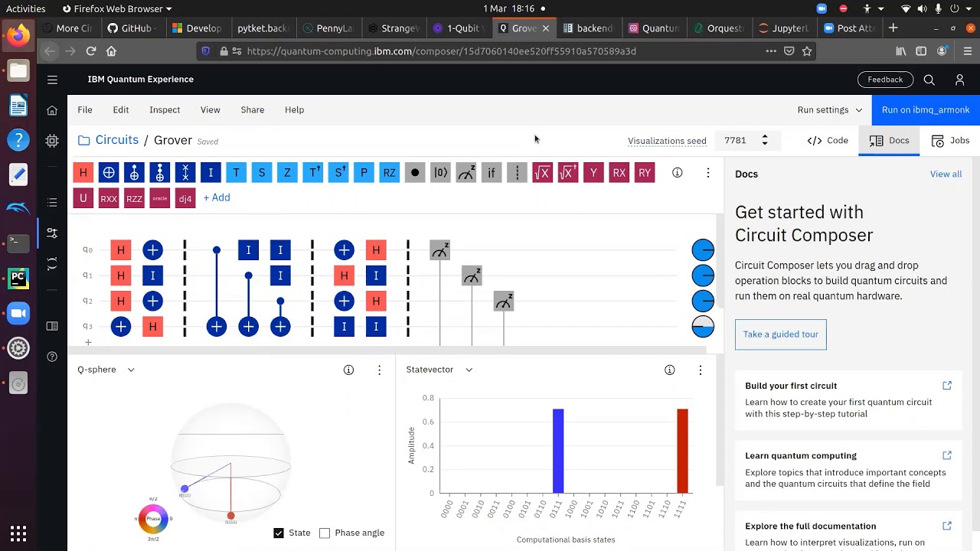Pick the RZ gate from the palette
This screenshot has height=551, width=980.
tap(390, 173)
